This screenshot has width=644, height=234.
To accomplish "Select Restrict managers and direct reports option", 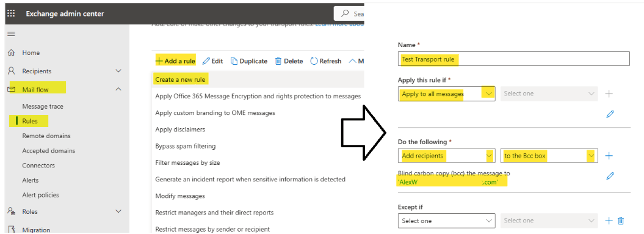I will click(x=214, y=213).
